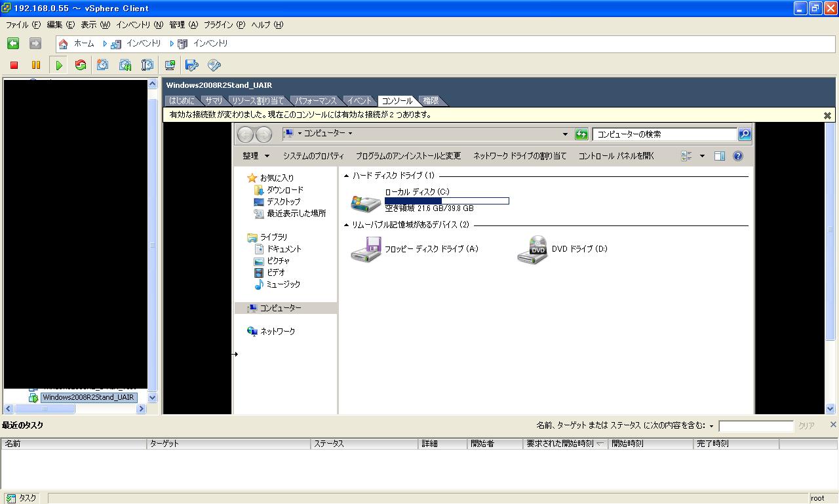Open the Snapshot Manager
The width and height of the screenshot is (839, 504).
pyautogui.click(x=147, y=65)
